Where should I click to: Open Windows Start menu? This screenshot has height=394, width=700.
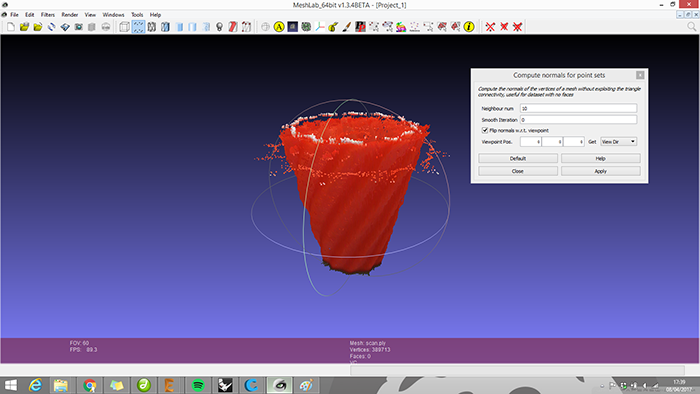(x=10, y=385)
